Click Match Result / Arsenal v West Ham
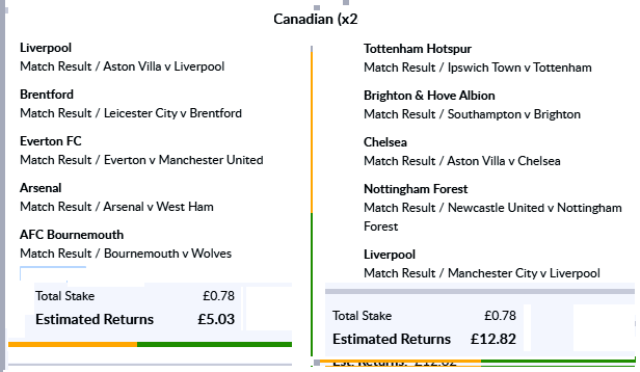 (x=117, y=207)
